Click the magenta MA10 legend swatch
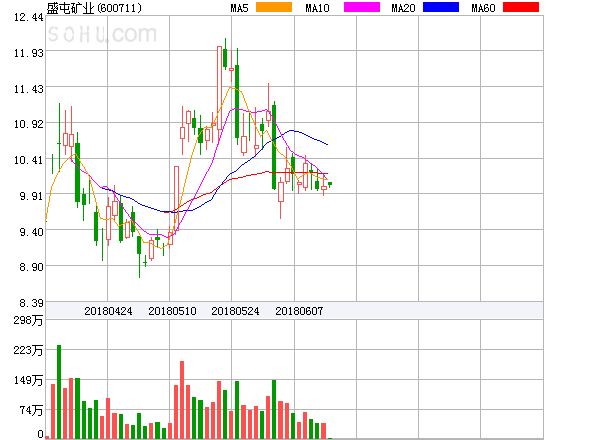 362,7
